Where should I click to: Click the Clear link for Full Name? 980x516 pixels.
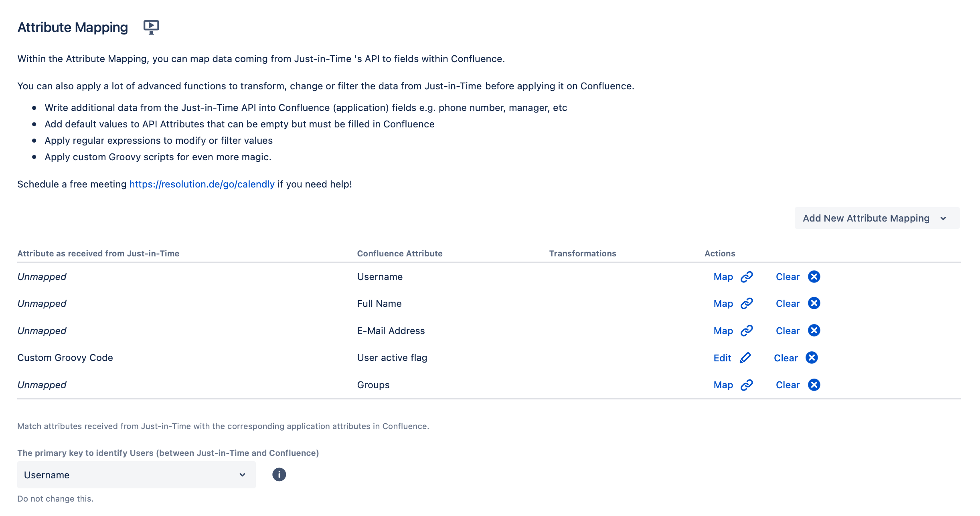coord(788,304)
